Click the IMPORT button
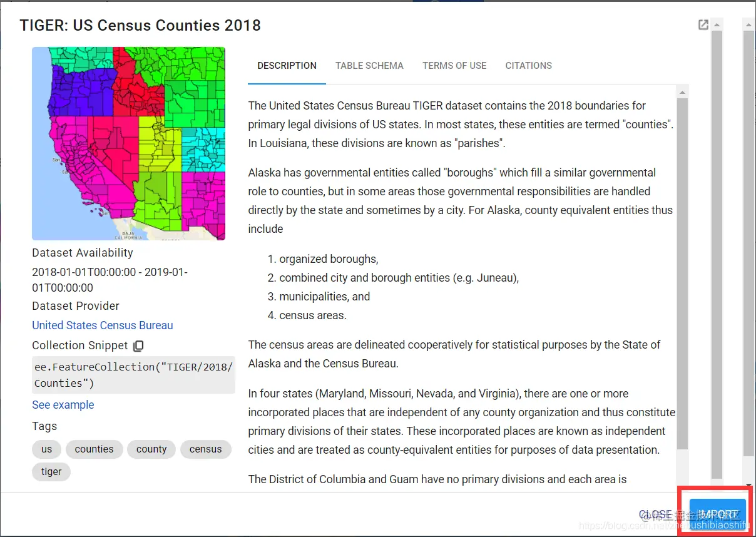 718,514
